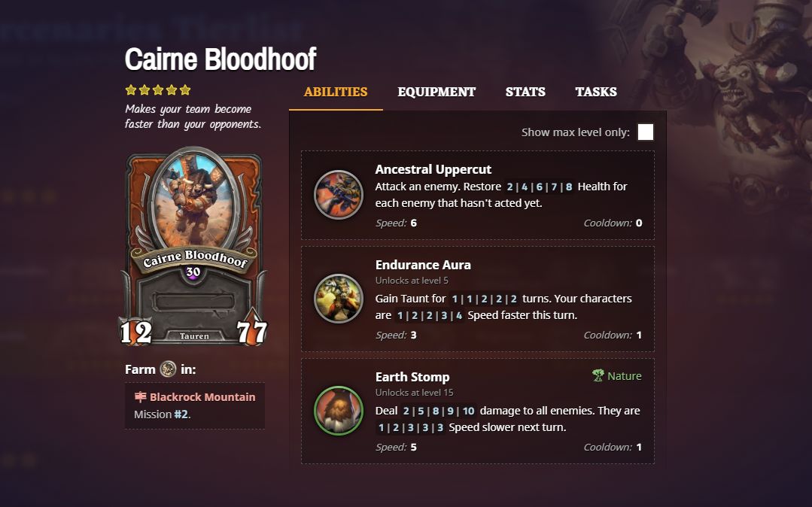Toggle the Show max level only checkbox

click(x=645, y=132)
